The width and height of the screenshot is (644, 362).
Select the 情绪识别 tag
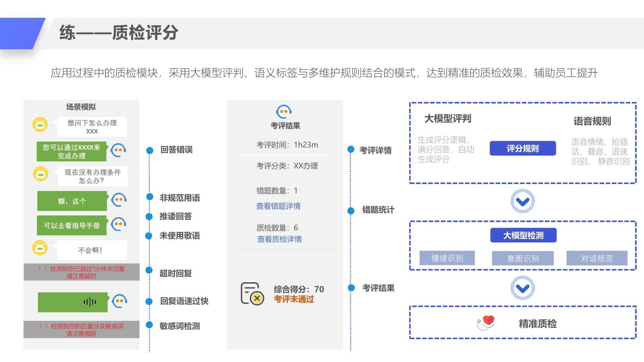click(x=447, y=258)
